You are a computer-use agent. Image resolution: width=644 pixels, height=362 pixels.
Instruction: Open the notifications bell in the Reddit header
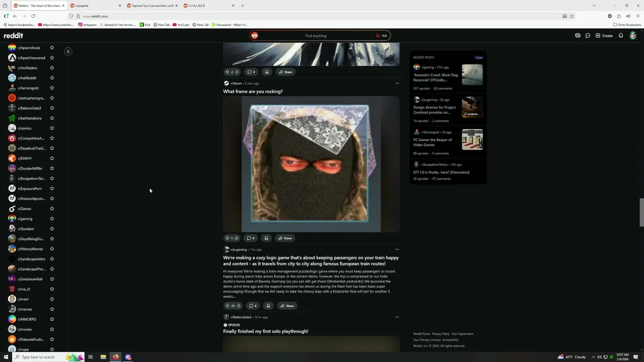coord(621,36)
